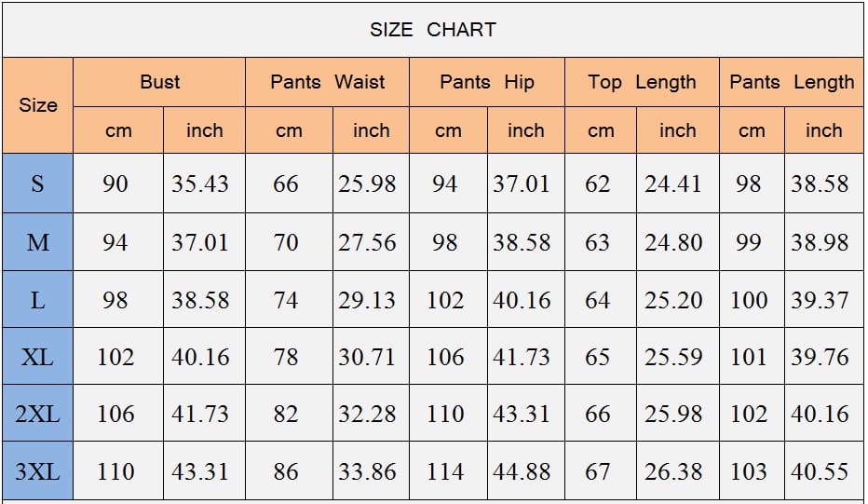Screen dimensions: 868x504
Task: Select the Bust column header
Action: (159, 82)
